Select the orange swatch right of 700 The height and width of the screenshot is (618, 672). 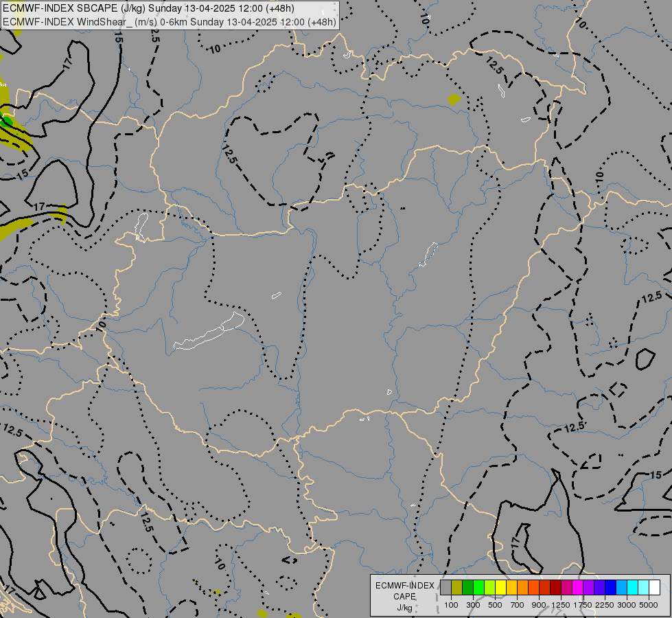click(522, 587)
